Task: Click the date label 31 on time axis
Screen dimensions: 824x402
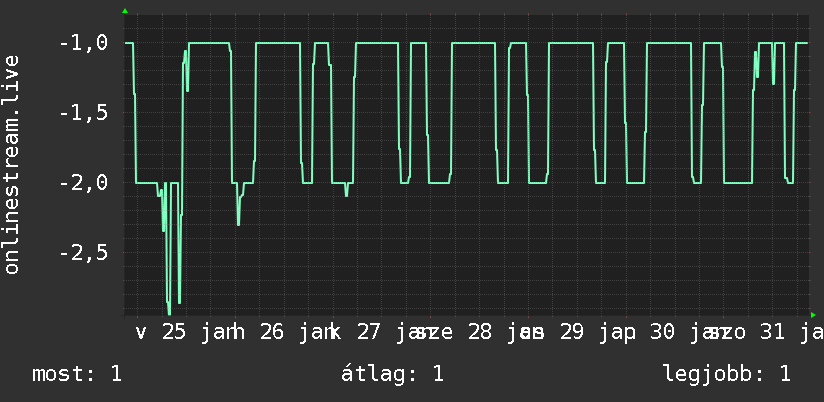Action: click(774, 333)
